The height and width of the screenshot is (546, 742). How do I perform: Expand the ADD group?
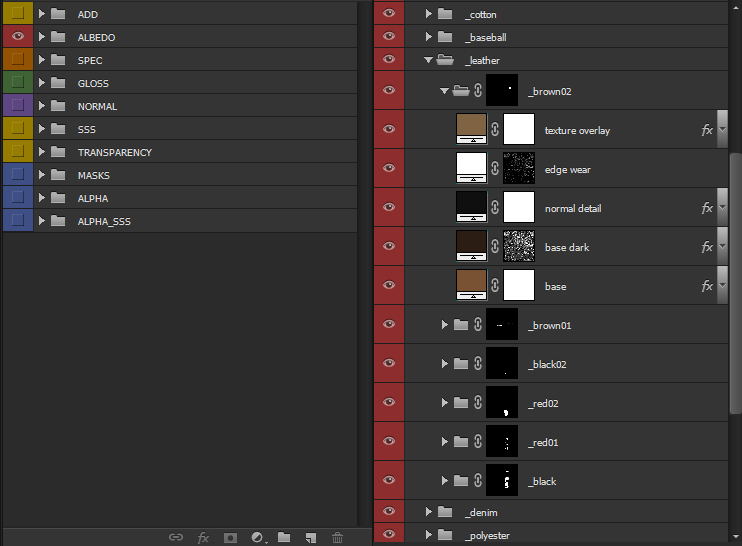pos(42,13)
